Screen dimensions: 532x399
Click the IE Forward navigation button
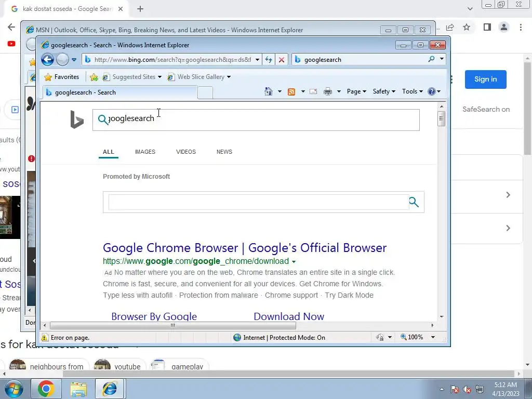pyautogui.click(x=62, y=60)
